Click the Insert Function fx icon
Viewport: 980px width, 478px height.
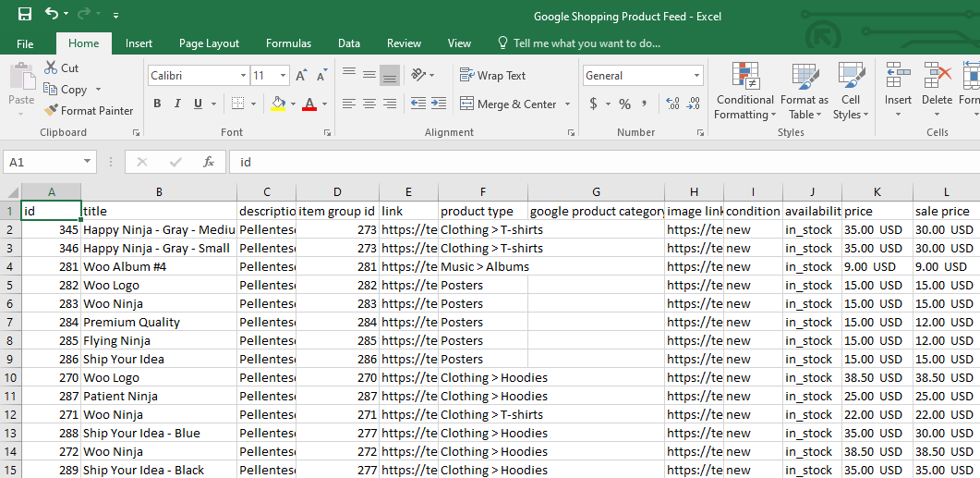pyautogui.click(x=209, y=162)
